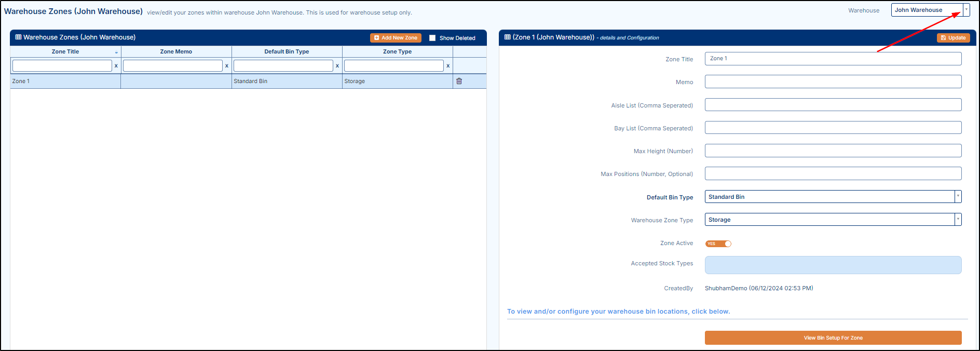Click the Accepted Stock Types box
Screen dimensions: 980x351
(833, 265)
